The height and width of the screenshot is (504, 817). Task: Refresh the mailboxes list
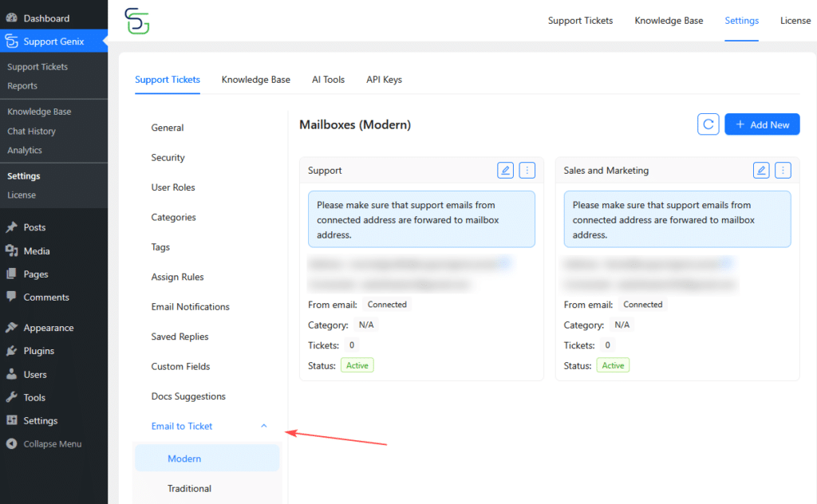[708, 124]
